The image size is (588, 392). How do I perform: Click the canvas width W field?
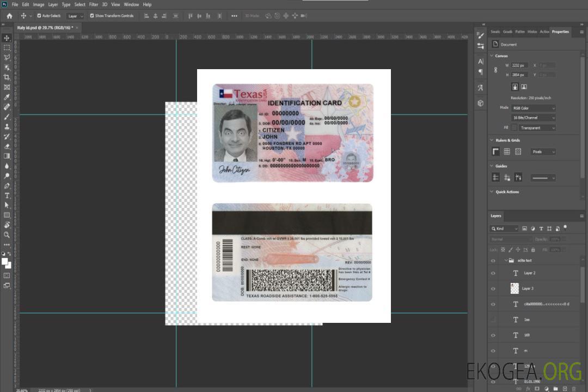point(519,65)
